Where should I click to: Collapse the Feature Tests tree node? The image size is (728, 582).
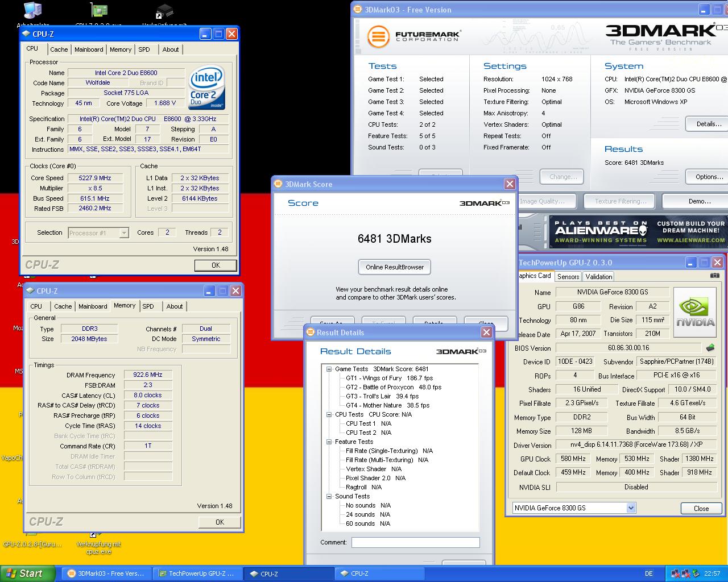tap(329, 442)
